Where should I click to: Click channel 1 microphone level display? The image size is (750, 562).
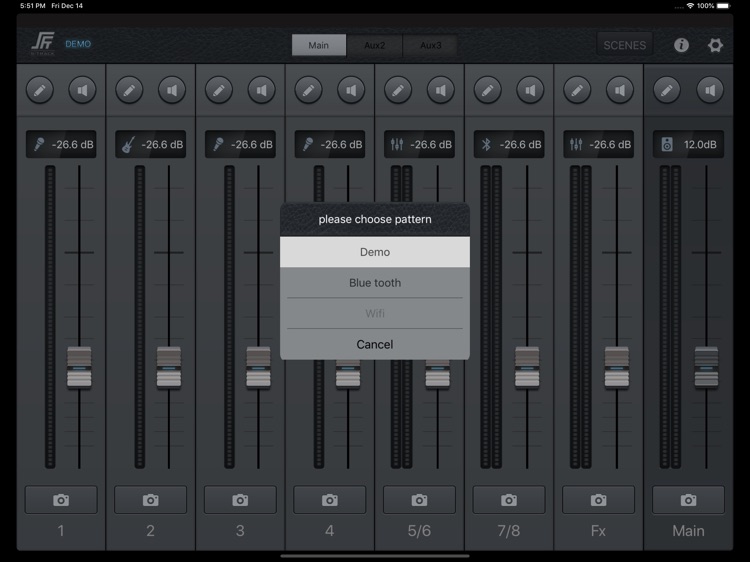[61, 144]
